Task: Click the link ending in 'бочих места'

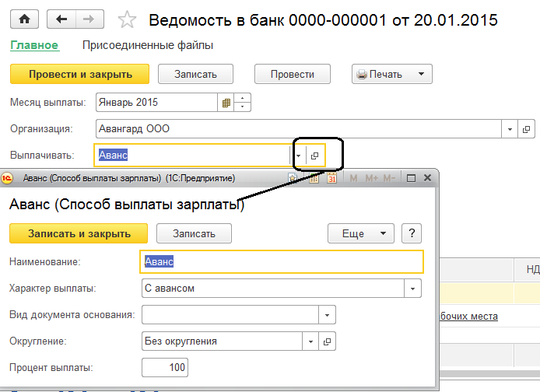Action: click(469, 317)
